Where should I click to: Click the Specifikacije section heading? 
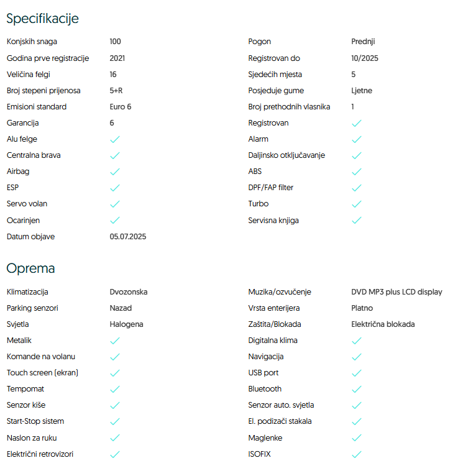(42, 19)
